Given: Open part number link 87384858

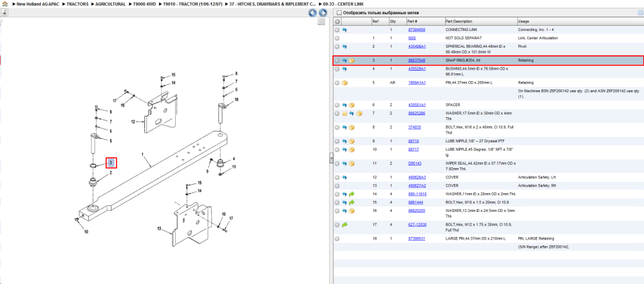Looking at the screenshot, I should click(x=417, y=30).
